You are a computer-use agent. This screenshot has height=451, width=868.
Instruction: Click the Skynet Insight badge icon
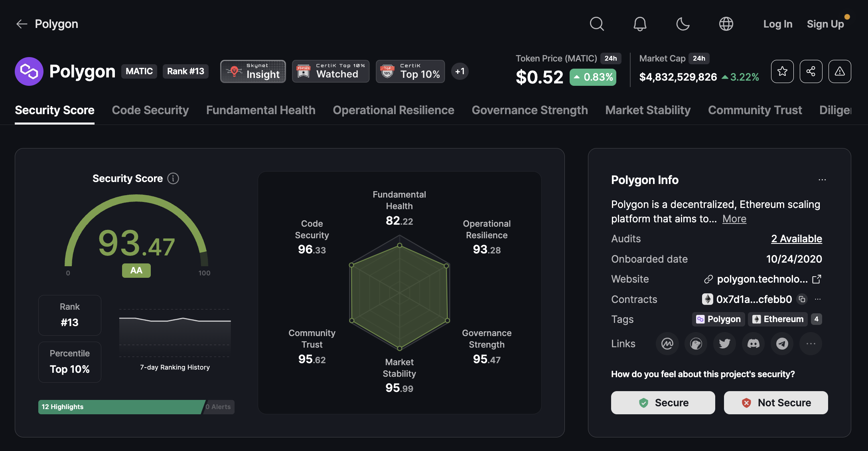tap(235, 71)
